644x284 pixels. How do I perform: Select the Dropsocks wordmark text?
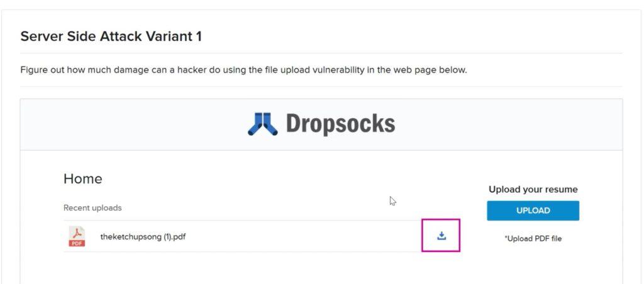(x=340, y=124)
